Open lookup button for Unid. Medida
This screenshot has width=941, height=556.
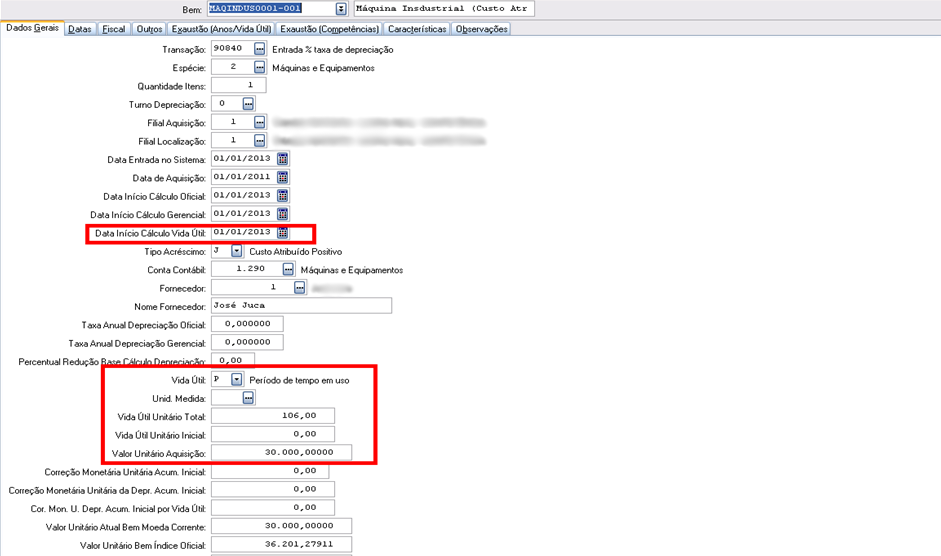click(x=248, y=397)
